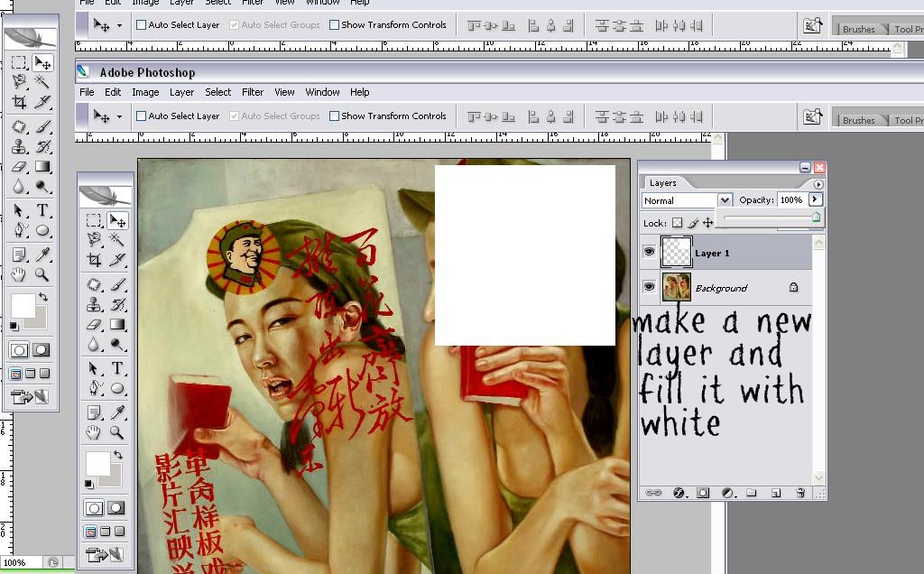Image resolution: width=924 pixels, height=574 pixels.
Task: Select the Zoom tool in the toolbox beside the canvas
Action: coord(117,432)
